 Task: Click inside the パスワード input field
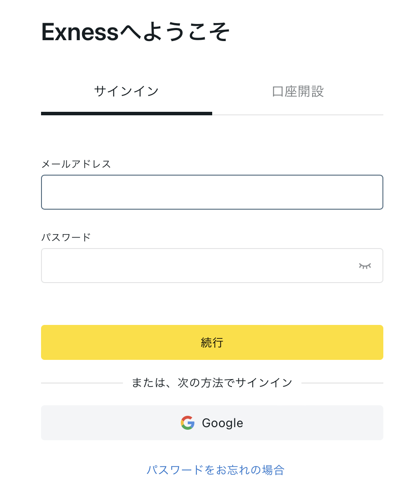click(196, 266)
